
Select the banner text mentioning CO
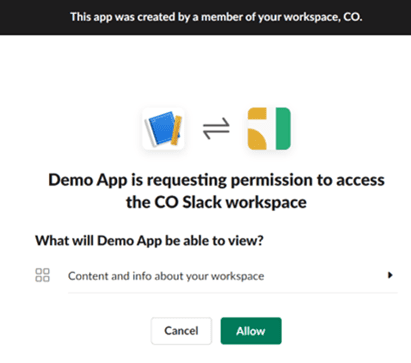(216, 17)
